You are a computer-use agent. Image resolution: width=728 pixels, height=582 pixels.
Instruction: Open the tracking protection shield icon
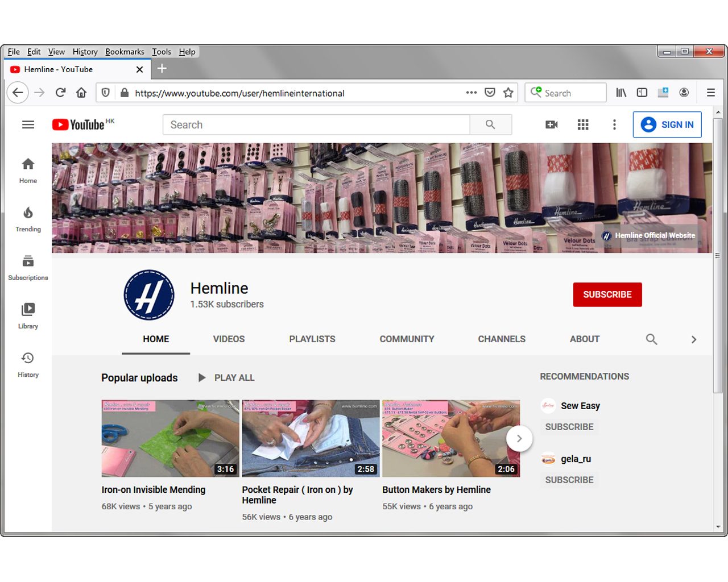click(x=106, y=93)
